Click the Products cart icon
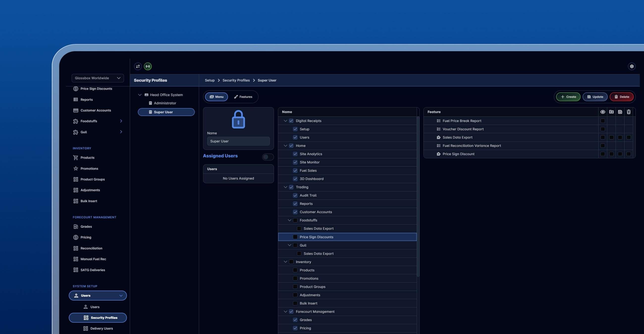Viewport: 644px width, 334px height. (x=76, y=158)
